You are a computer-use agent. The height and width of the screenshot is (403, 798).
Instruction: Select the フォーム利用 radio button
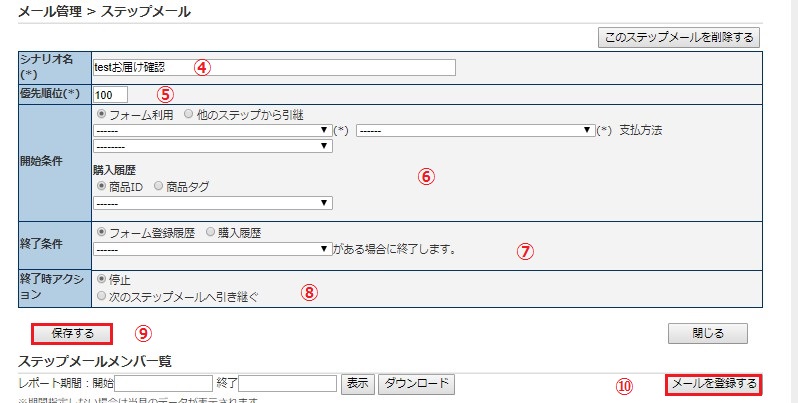[x=100, y=115]
